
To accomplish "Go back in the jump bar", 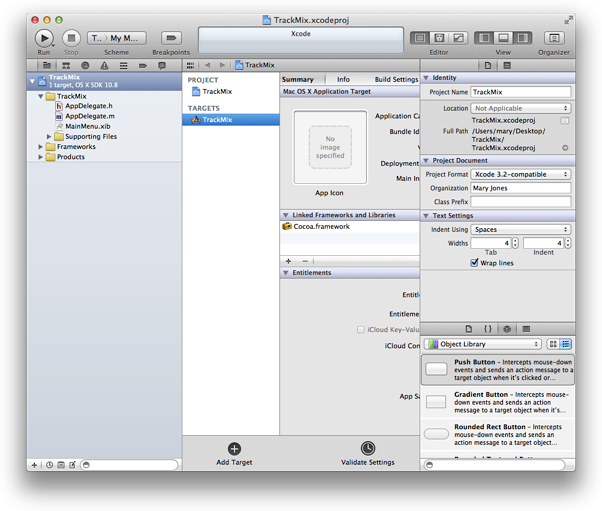I will click(x=208, y=65).
